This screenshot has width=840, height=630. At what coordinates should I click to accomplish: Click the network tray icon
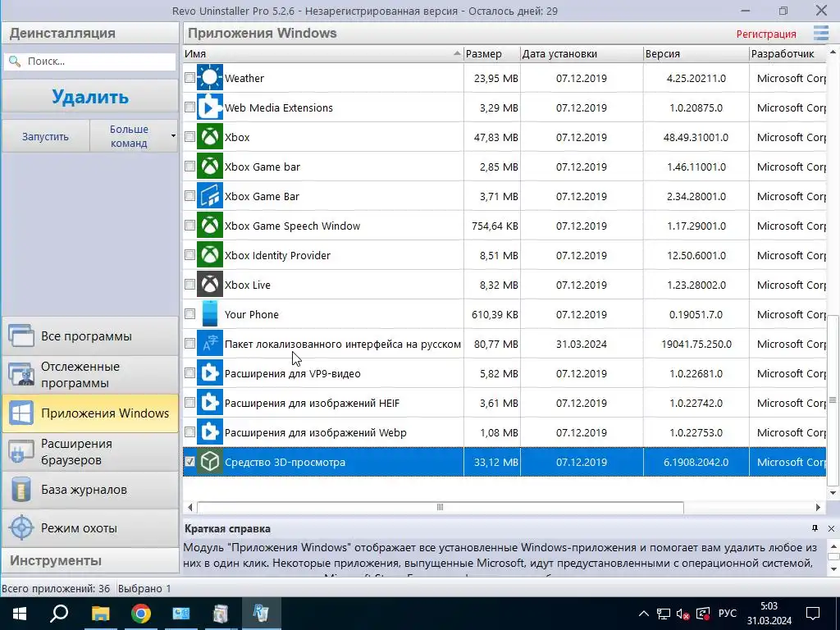click(664, 614)
